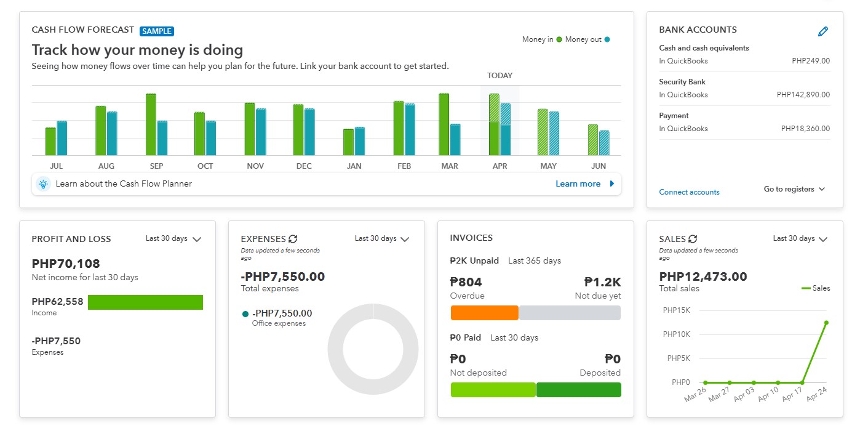
Task: Click the Apr 24 sales data point
Action: pos(826,323)
